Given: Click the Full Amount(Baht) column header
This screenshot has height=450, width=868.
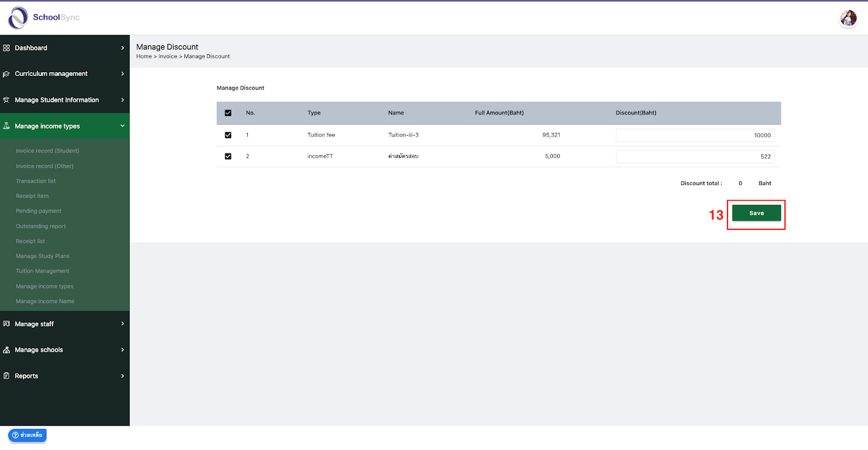Looking at the screenshot, I should point(499,113).
